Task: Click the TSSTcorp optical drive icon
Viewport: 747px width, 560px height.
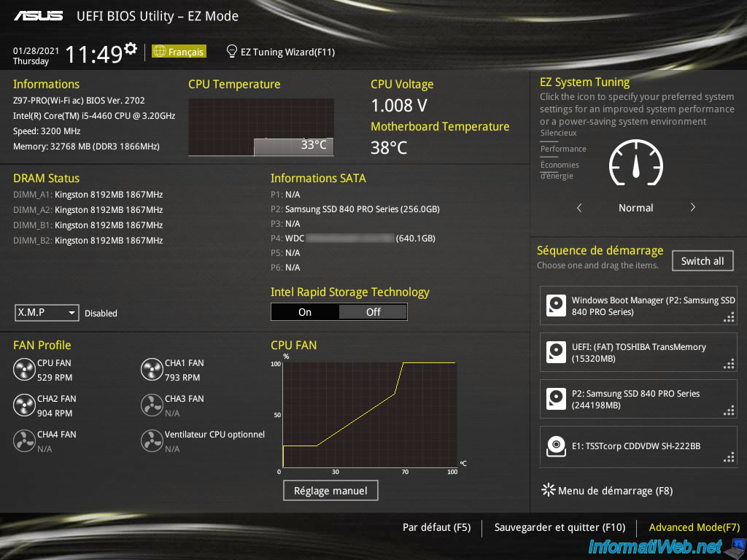Action: [556, 446]
